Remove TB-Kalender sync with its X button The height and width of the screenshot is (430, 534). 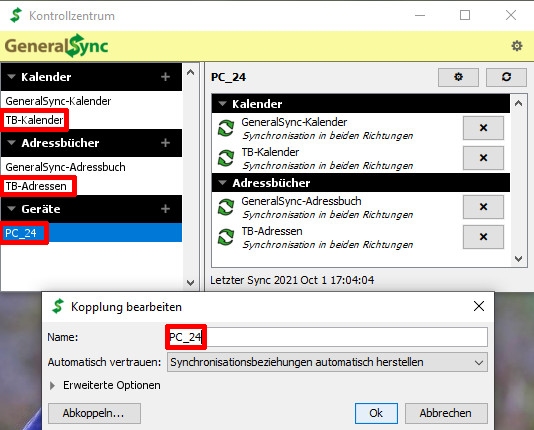coord(483,158)
